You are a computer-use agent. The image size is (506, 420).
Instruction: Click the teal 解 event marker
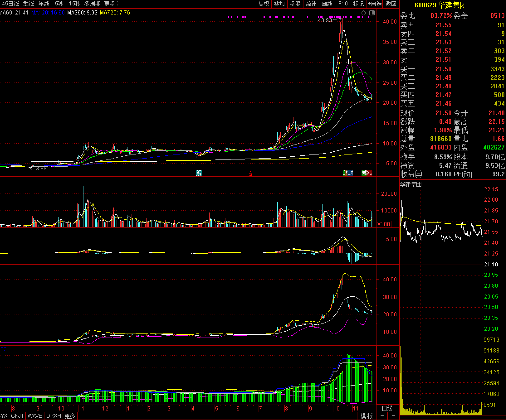[199, 173]
